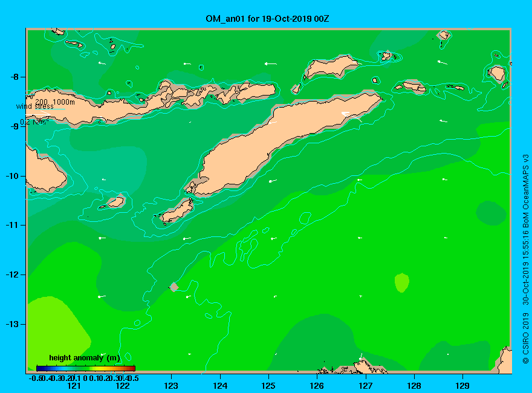
Task: Click the "wind stress" legend label
Action: 35,106
